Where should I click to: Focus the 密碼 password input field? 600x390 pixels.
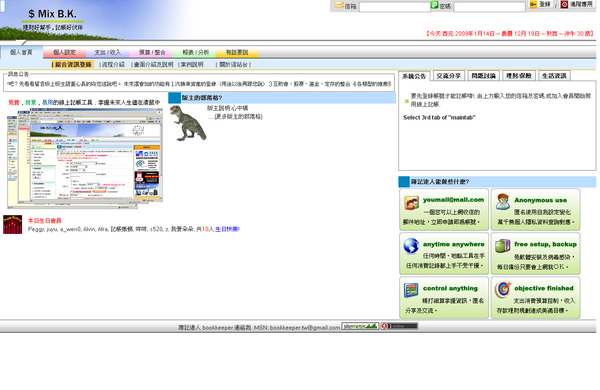coord(489,7)
